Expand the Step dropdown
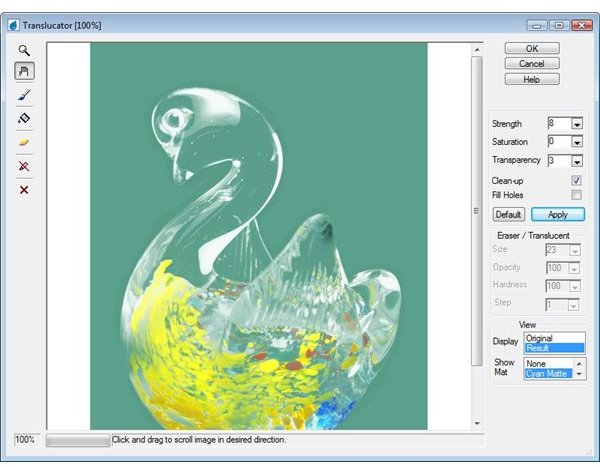Viewport: 600px width, 466px height. (573, 305)
